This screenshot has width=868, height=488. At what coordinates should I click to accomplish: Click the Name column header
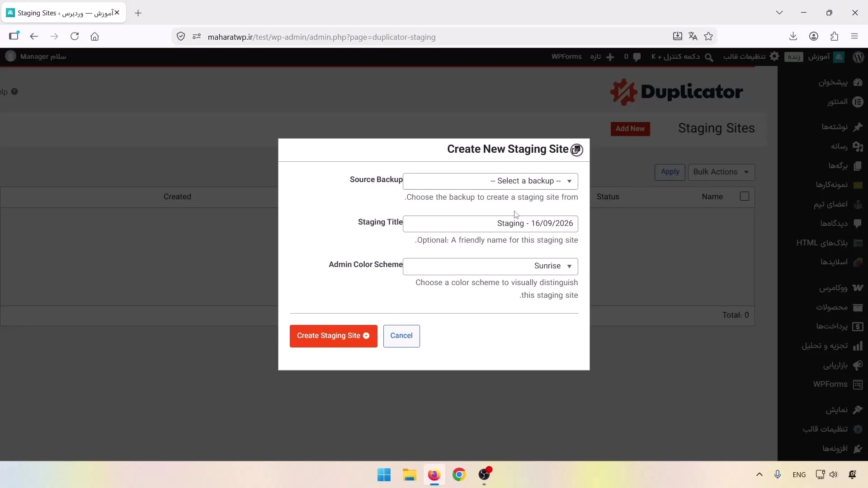712,197
